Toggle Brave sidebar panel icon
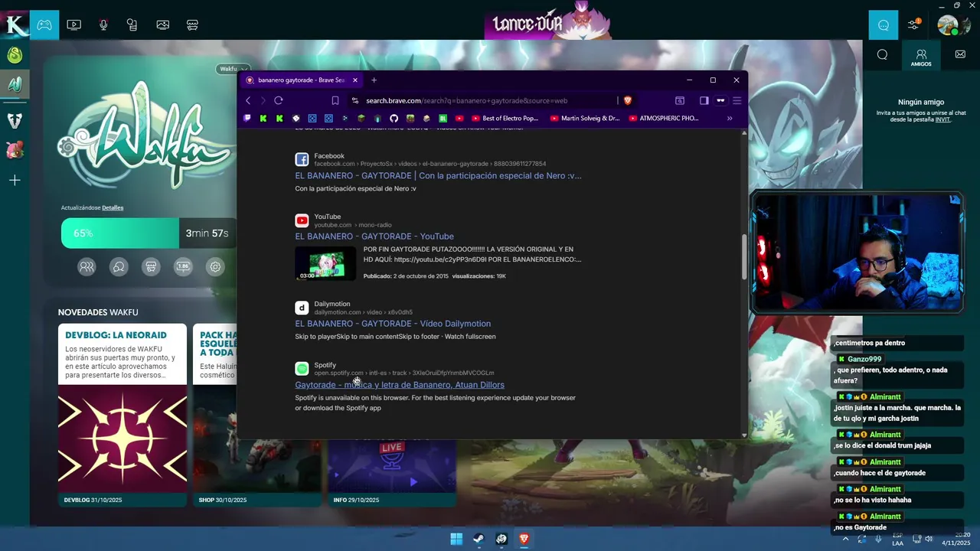Image resolution: width=980 pixels, height=551 pixels. click(704, 100)
